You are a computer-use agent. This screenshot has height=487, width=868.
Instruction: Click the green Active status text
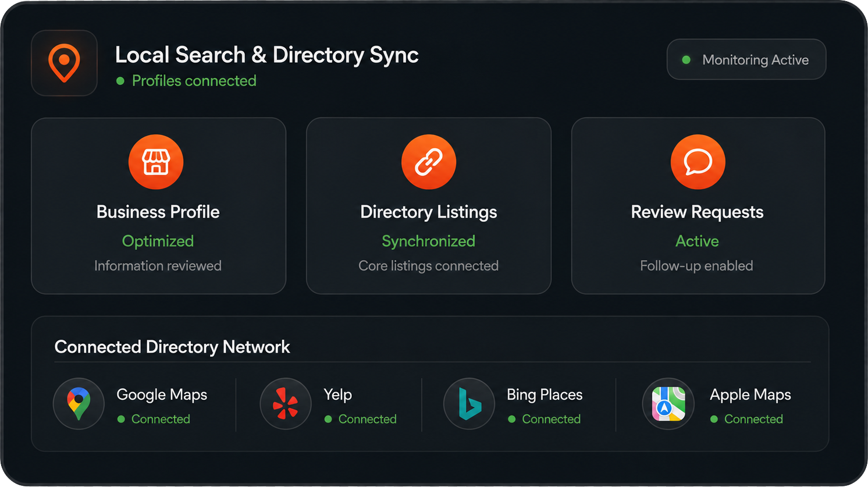pyautogui.click(x=698, y=241)
